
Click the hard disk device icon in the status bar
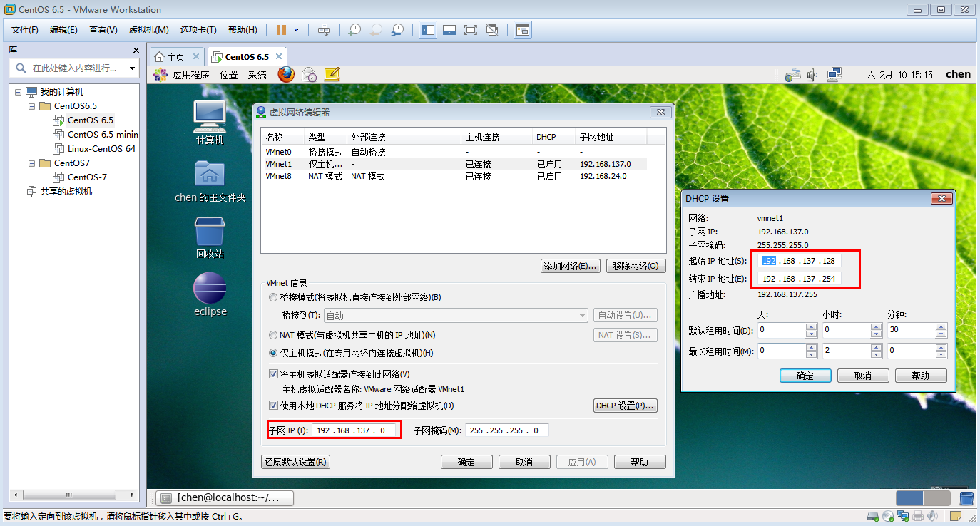pyautogui.click(x=872, y=516)
